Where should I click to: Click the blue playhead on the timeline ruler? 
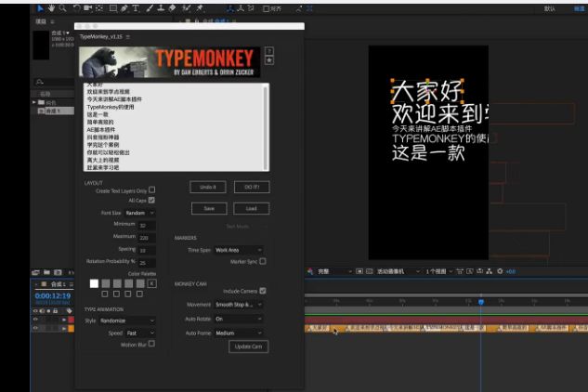pos(481,302)
